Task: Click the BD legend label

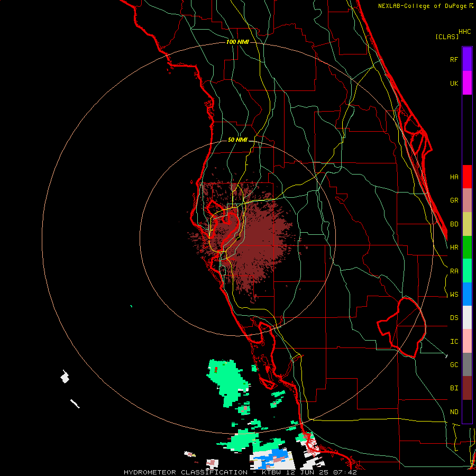Action: point(454,224)
